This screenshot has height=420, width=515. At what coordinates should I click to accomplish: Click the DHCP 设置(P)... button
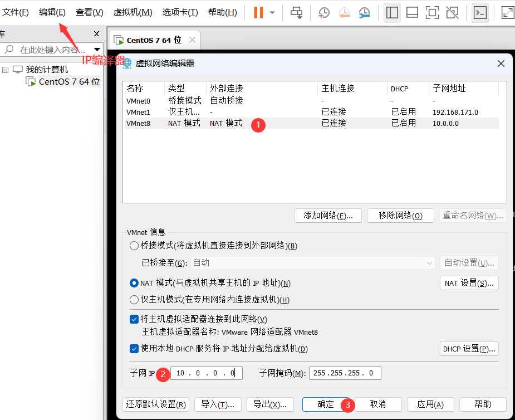tap(469, 349)
